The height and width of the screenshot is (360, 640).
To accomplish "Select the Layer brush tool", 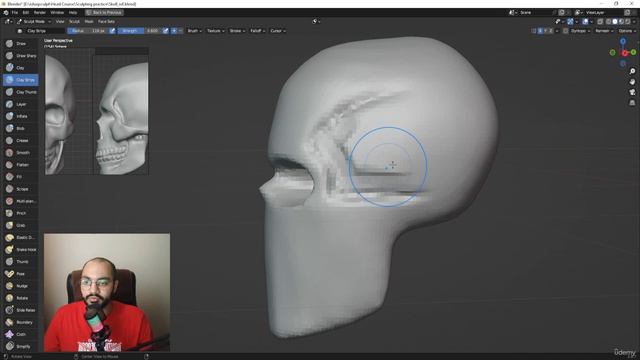I will coord(20,104).
